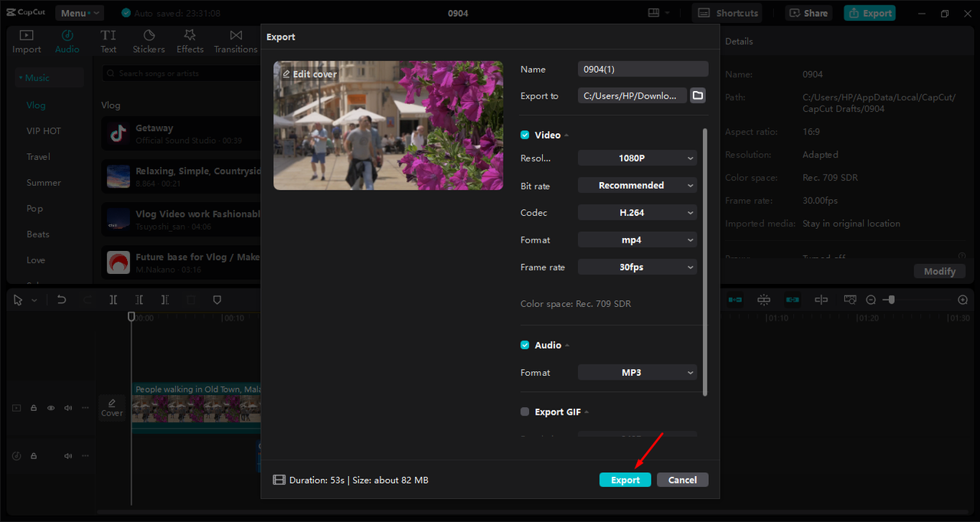Hide the video track with eye icon

[x=51, y=408]
